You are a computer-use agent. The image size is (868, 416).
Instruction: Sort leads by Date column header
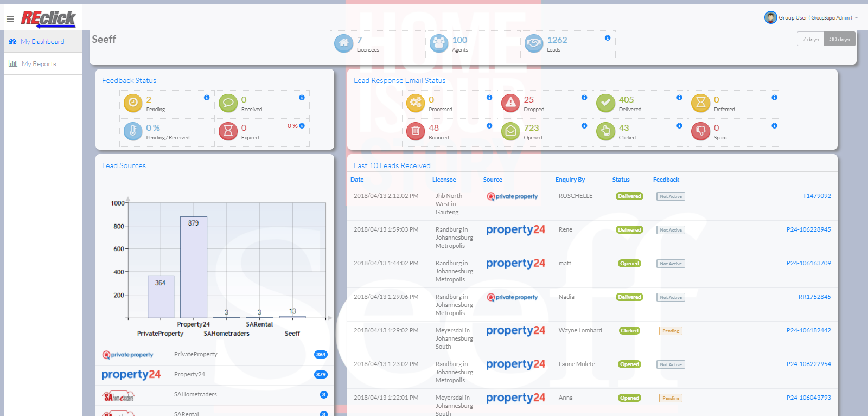coord(357,180)
